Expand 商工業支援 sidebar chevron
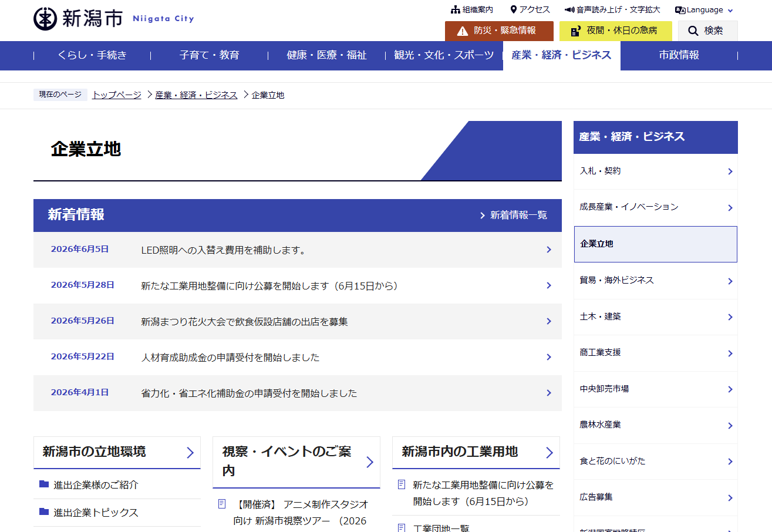This screenshot has width=772, height=532. point(730,353)
